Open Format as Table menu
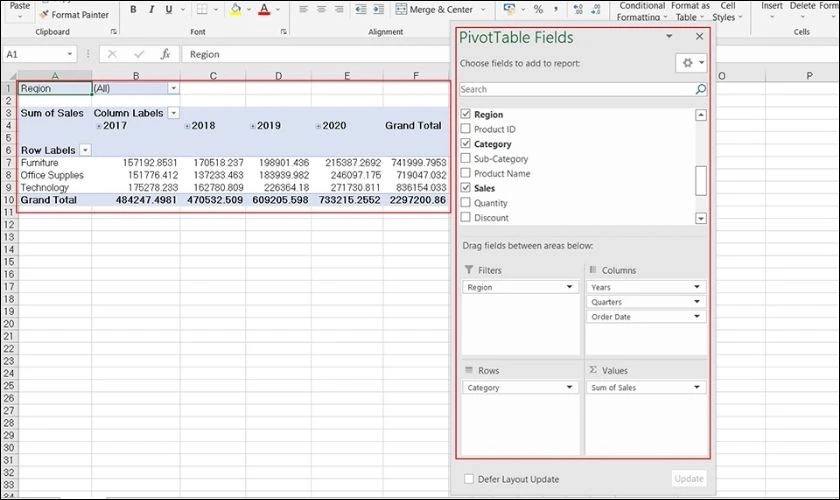840x500 pixels. 690,11
